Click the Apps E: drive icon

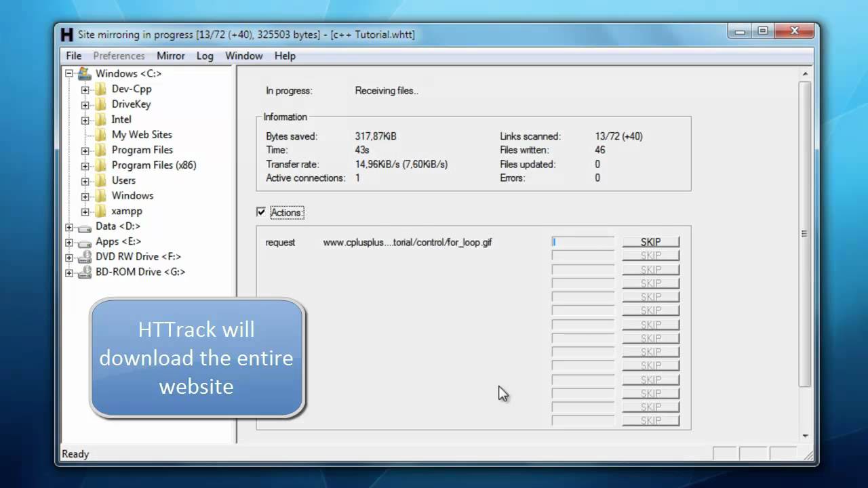(84, 242)
